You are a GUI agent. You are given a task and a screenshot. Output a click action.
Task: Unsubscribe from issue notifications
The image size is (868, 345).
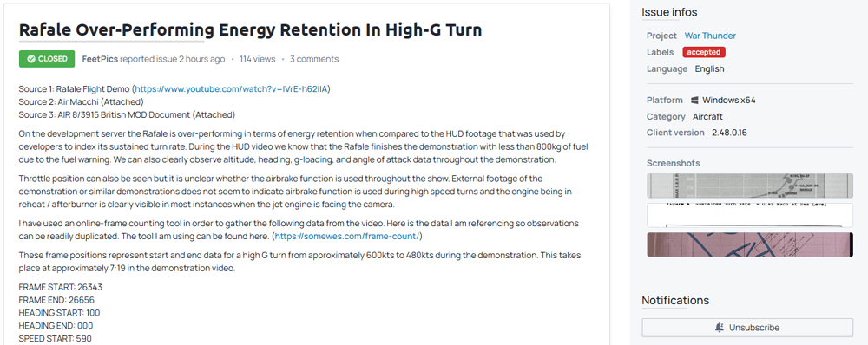747,328
